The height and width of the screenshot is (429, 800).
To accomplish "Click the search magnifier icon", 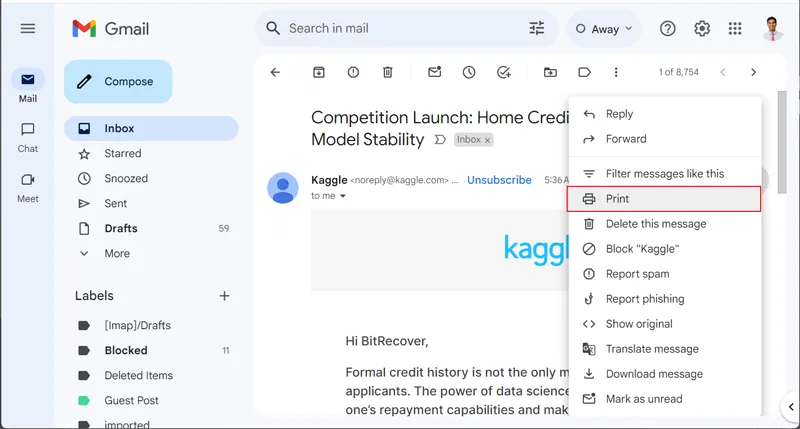I will click(x=273, y=29).
